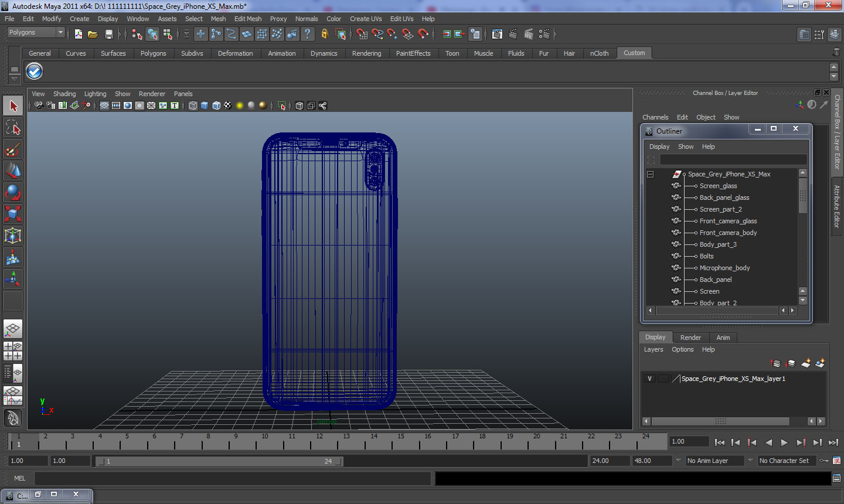
Task: Collapse the Space_Grey_iPhone_XS_Max outliner group
Action: click(x=650, y=174)
